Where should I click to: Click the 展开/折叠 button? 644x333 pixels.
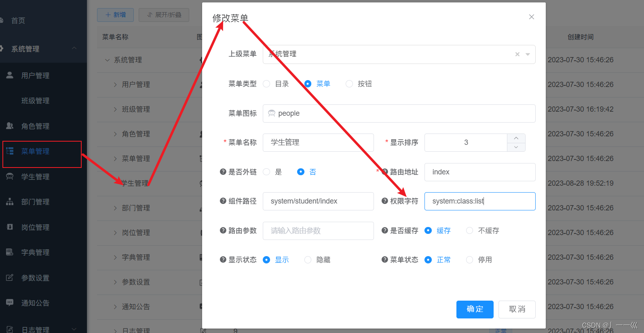pos(164,15)
